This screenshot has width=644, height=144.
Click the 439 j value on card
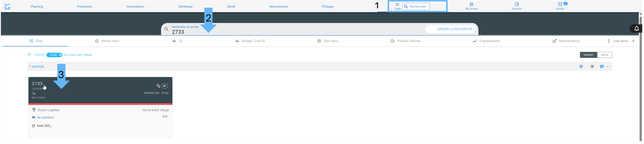165,117
